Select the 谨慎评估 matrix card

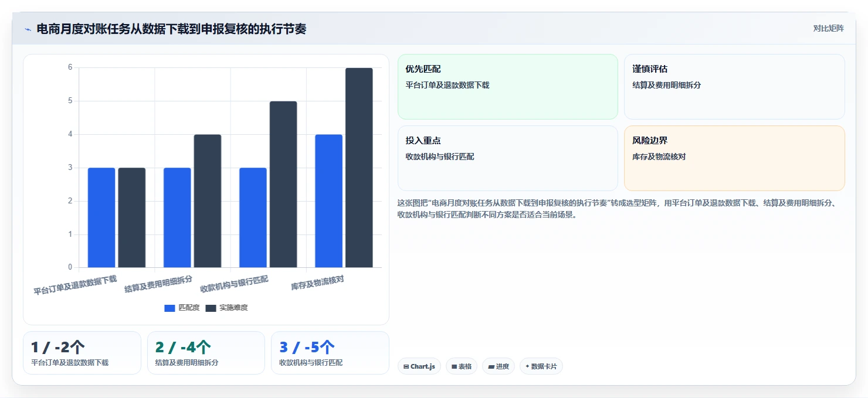click(x=734, y=87)
